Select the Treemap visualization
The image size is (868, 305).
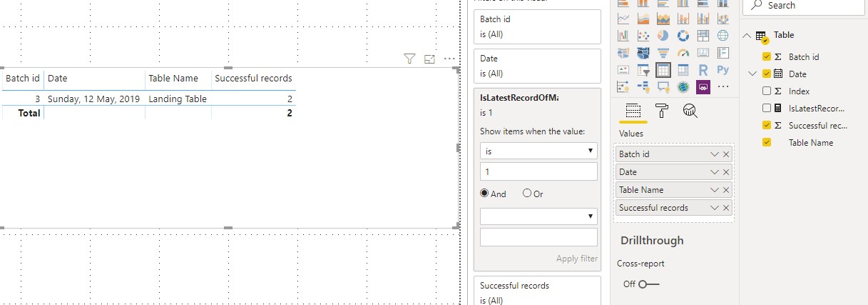pyautogui.click(x=703, y=35)
